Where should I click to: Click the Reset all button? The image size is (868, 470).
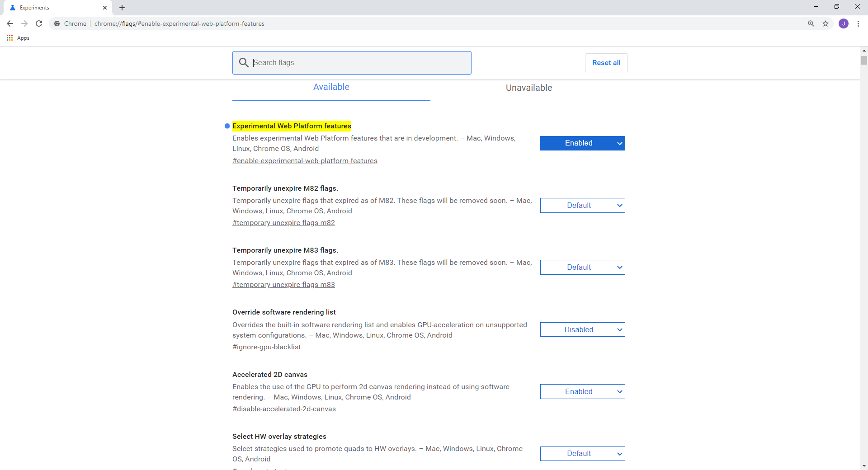pos(606,63)
